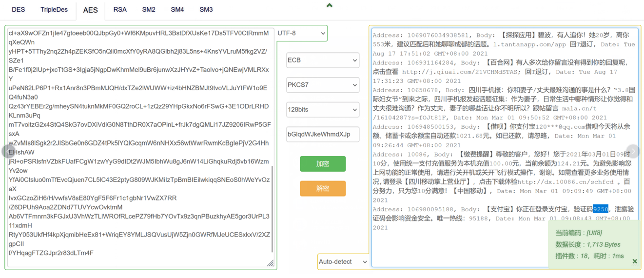The image size is (644, 278).
Task: Focus the secret key input field
Action: pyautogui.click(x=323, y=134)
